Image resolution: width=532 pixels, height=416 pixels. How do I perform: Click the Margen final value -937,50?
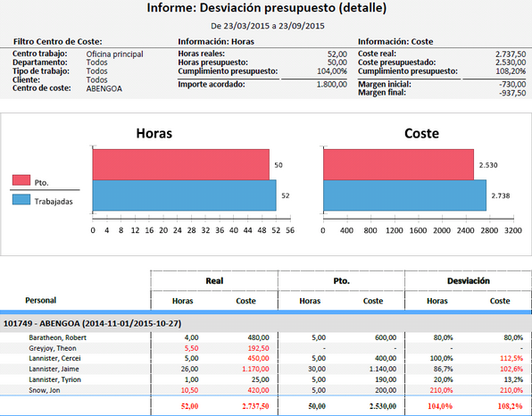point(512,93)
